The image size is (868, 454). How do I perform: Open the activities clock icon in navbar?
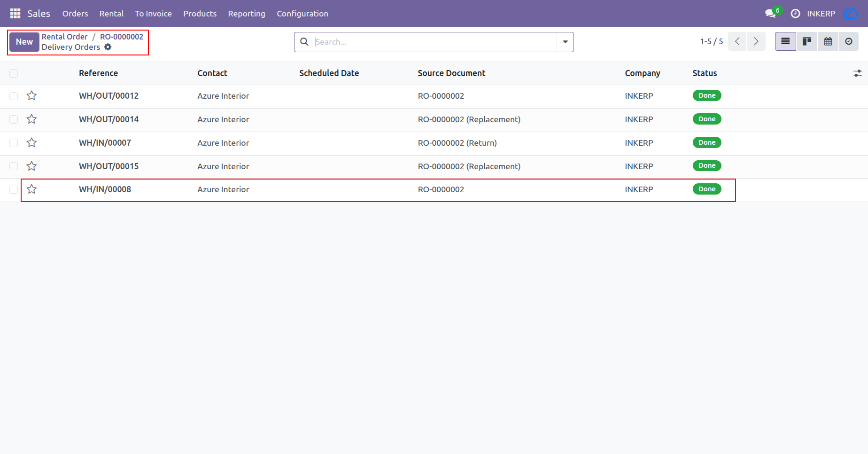point(795,14)
